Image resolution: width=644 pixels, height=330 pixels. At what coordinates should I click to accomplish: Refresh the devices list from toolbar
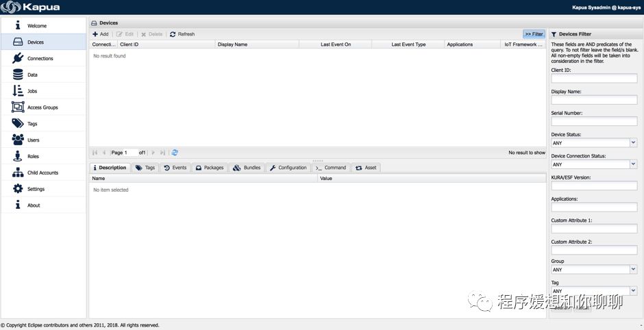[x=182, y=34]
